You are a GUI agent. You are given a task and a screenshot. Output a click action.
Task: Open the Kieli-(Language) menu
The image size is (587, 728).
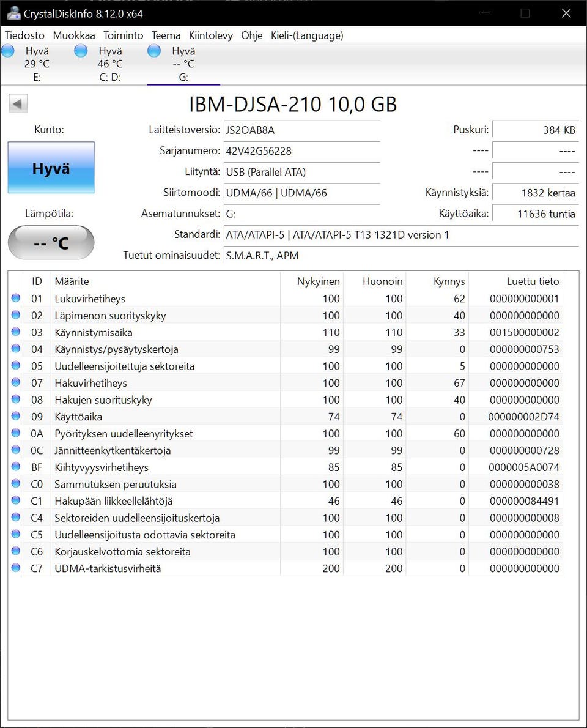[x=307, y=35]
